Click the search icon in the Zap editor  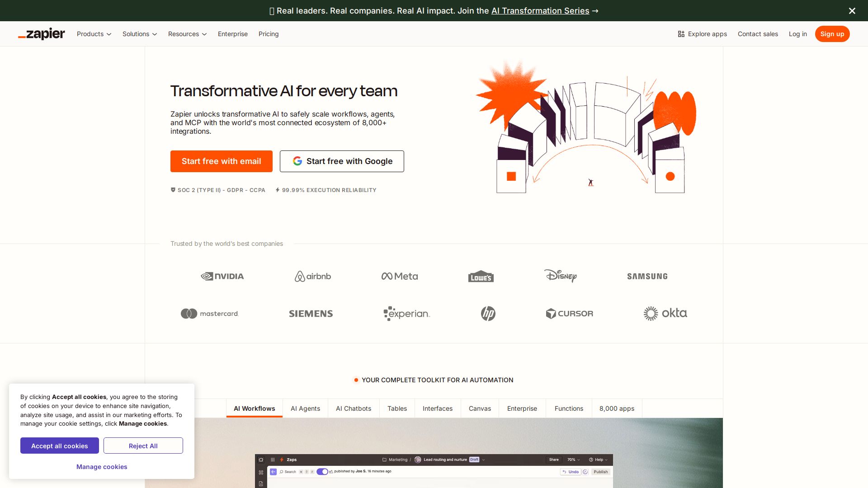coord(281,471)
